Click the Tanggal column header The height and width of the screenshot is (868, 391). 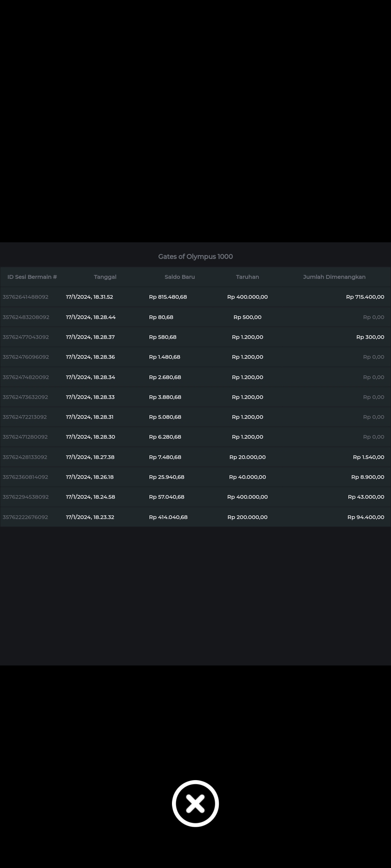[105, 277]
